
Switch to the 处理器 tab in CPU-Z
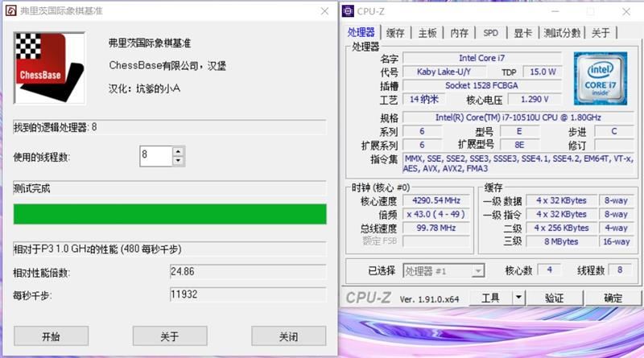click(361, 32)
